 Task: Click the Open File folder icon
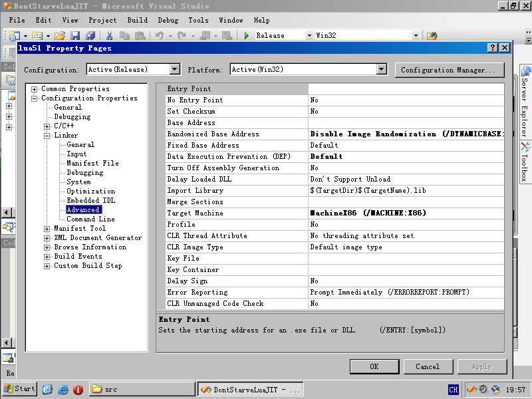coord(60,35)
